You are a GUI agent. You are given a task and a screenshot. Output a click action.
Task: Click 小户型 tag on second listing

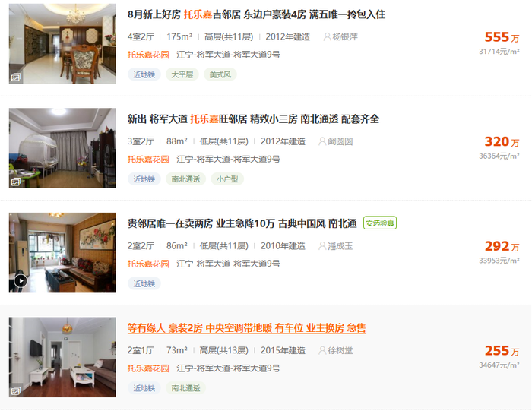pyautogui.click(x=227, y=179)
